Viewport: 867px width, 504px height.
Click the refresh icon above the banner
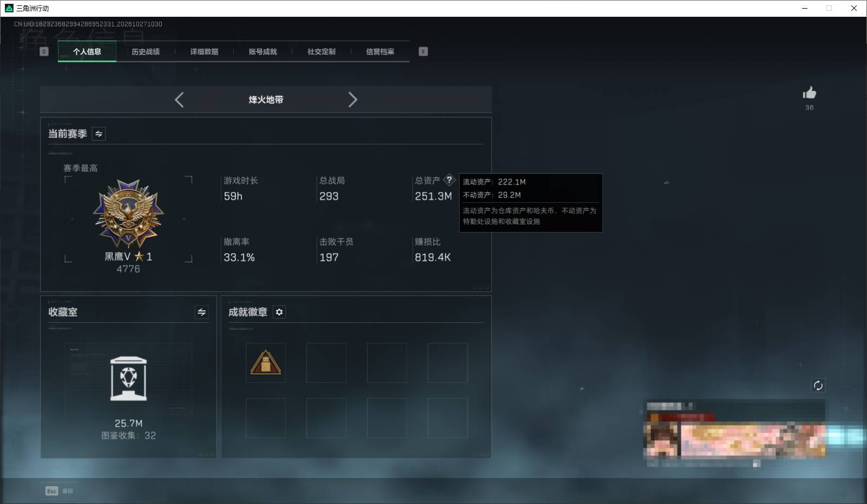pos(818,386)
